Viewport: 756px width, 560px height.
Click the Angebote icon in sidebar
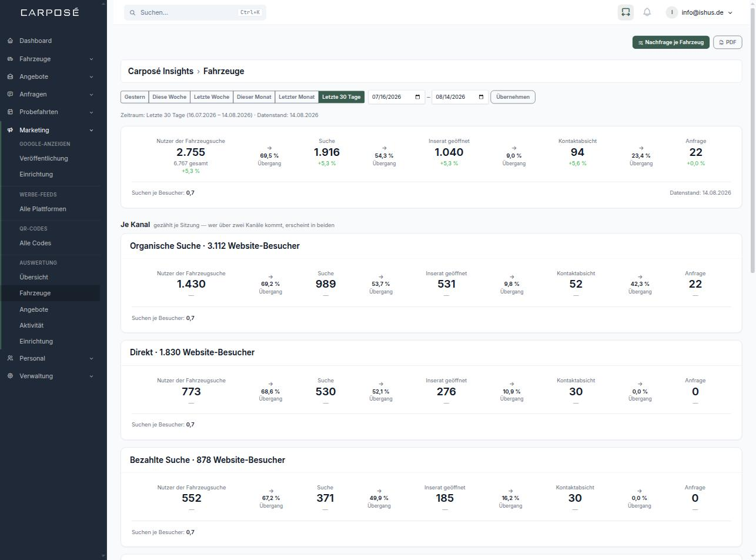(x=10, y=76)
